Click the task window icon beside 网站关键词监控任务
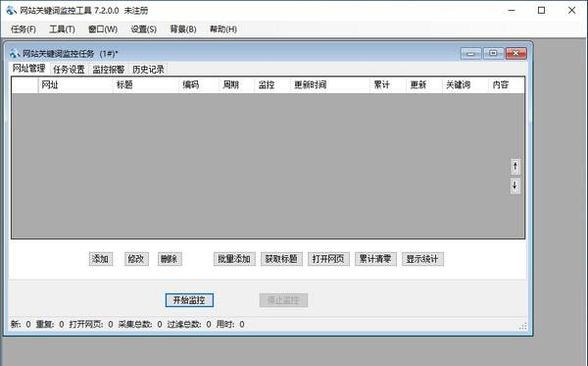This screenshot has width=588, height=366. pyautogui.click(x=15, y=54)
